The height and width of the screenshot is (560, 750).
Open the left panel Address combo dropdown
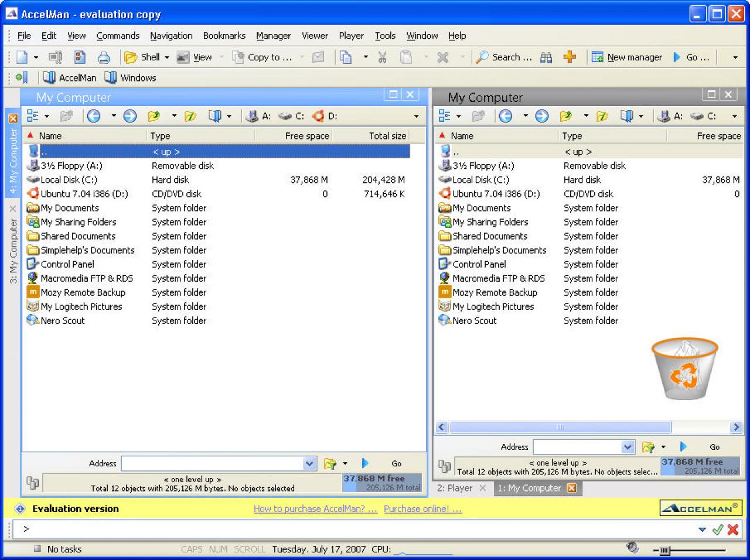click(310, 463)
